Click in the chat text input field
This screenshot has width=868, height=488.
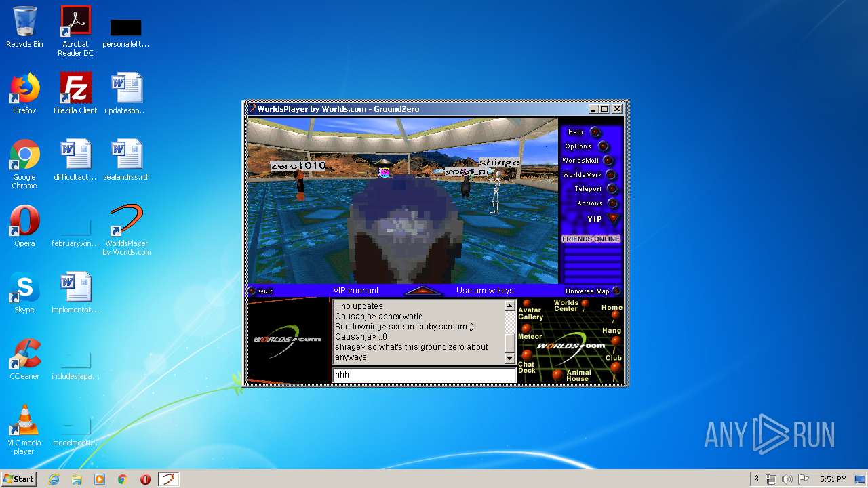[424, 375]
